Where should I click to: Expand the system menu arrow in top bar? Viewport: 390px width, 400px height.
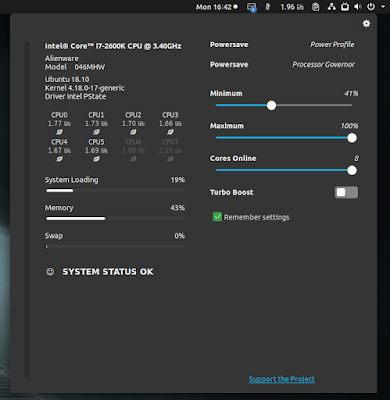pos(383,7)
